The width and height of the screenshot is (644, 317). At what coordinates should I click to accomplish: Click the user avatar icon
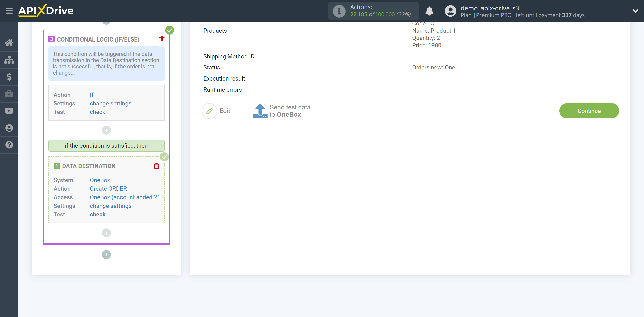click(450, 11)
